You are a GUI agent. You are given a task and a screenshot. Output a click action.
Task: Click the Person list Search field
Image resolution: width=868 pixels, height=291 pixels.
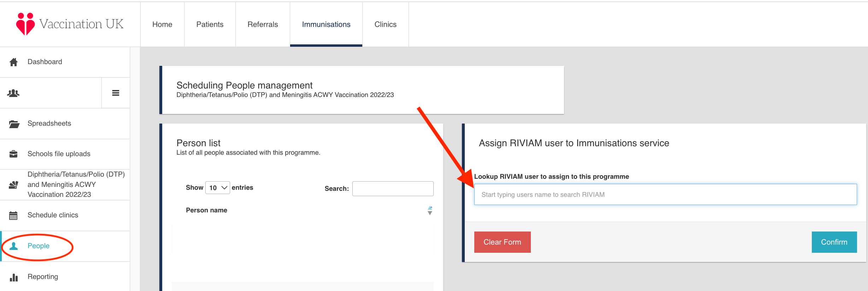tap(393, 189)
